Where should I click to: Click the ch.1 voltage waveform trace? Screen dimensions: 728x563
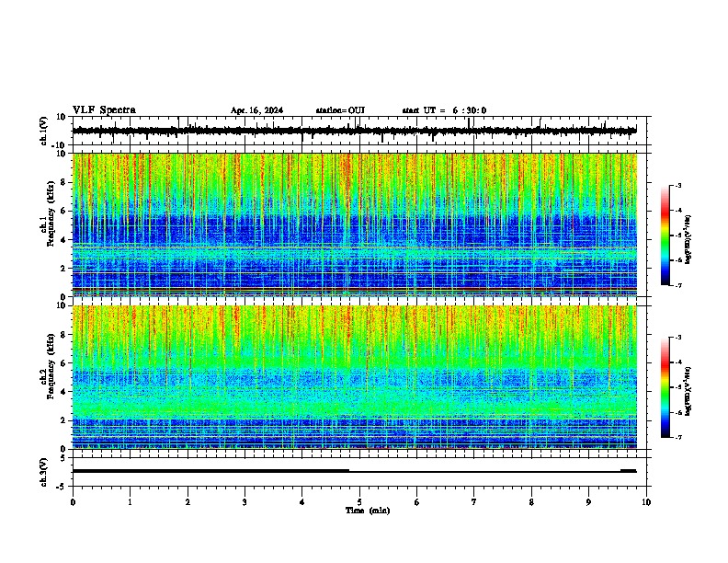(x=354, y=131)
